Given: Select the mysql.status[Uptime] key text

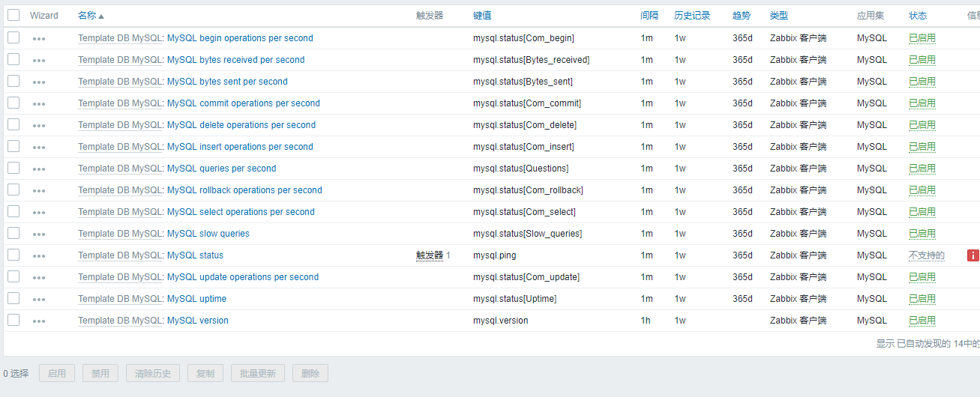Looking at the screenshot, I should pyautogui.click(x=515, y=299).
